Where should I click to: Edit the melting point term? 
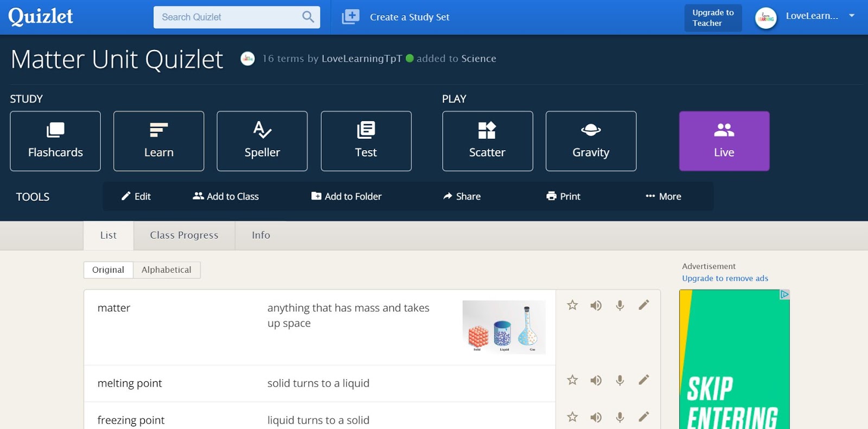(644, 380)
